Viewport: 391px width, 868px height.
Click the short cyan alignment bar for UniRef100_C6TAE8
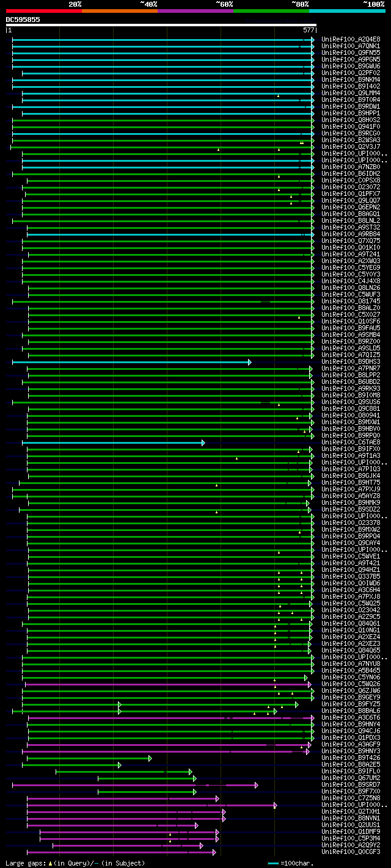click(113, 443)
